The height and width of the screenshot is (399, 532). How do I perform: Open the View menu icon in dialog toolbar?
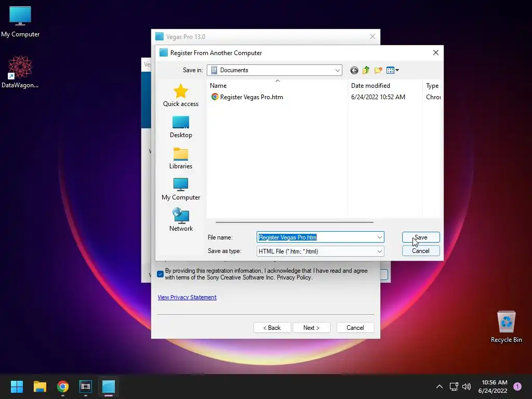pyautogui.click(x=393, y=70)
